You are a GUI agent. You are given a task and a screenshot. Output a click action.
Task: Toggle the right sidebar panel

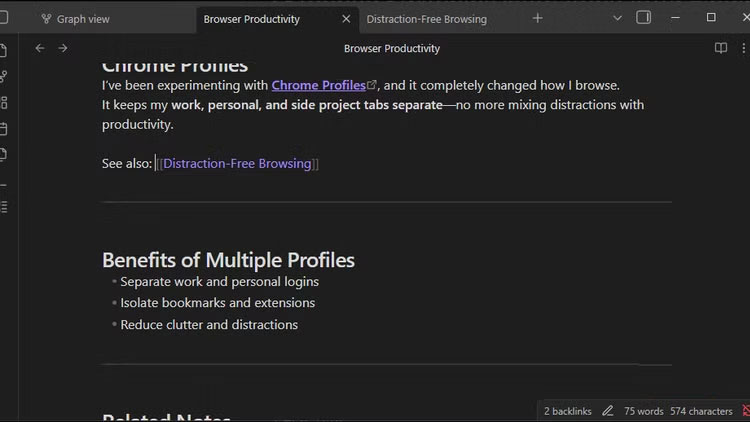pos(644,18)
